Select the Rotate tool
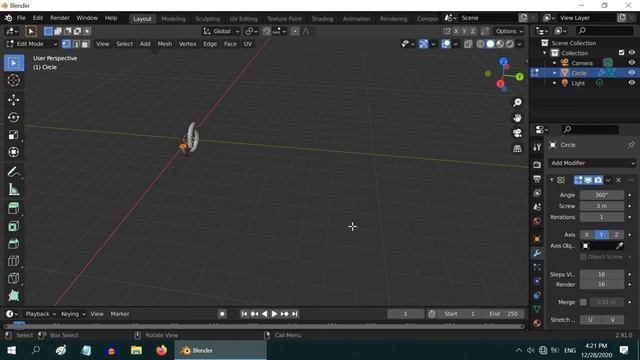This screenshot has height=360, width=640. (x=13, y=118)
